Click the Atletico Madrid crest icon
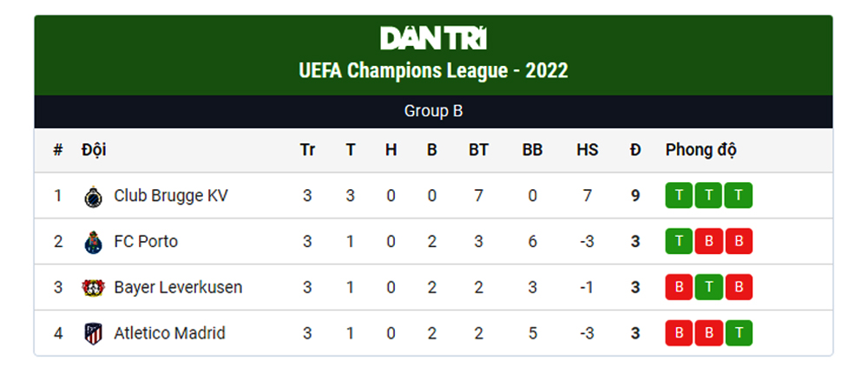This screenshot has height=373, width=868. coord(93,334)
